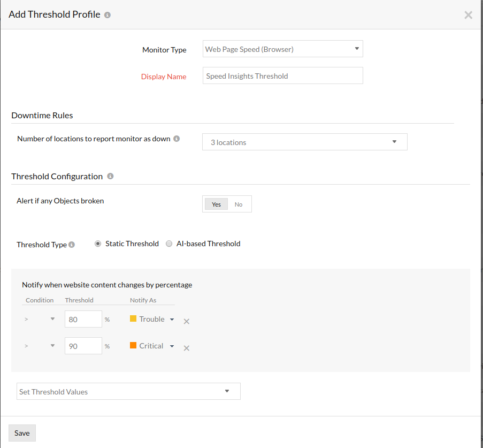Click info icon beside Threshold Configuration heading
The height and width of the screenshot is (448, 483).
pos(110,176)
